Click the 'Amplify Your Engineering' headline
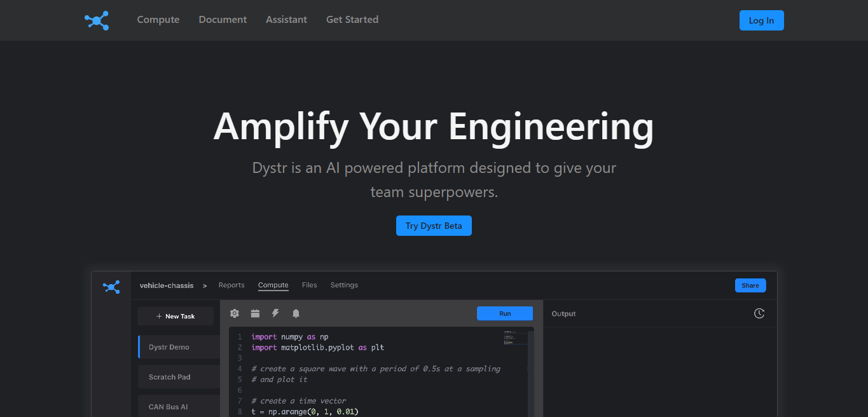 point(434,126)
